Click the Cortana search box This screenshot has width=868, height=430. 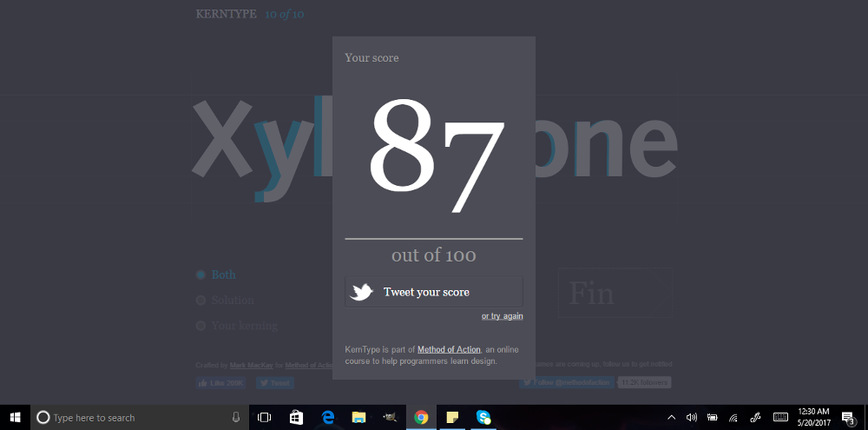(140, 418)
